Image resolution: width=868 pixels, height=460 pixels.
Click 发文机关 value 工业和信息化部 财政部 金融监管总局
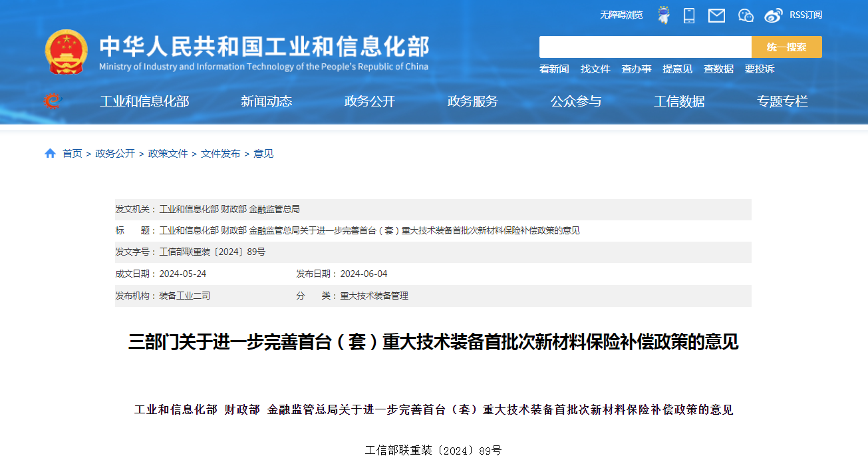pyautogui.click(x=229, y=209)
